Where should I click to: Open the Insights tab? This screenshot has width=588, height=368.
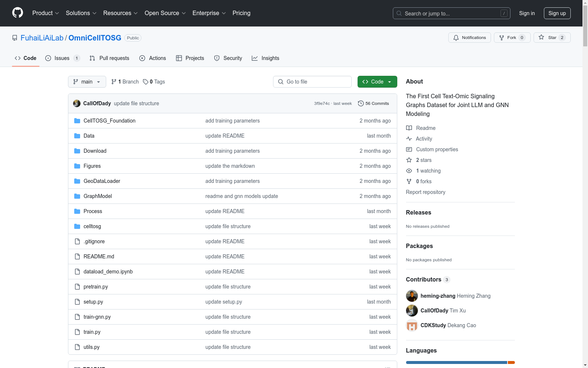click(266, 58)
